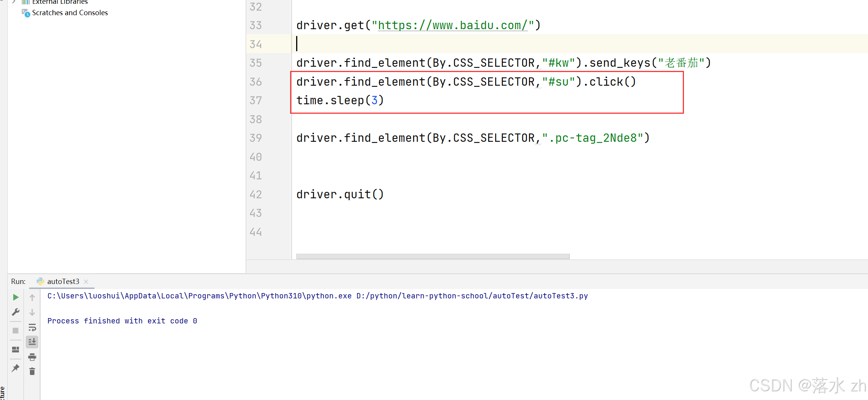Toggle scroll to end of console
Screen dimensions: 868x400
[x=32, y=342]
